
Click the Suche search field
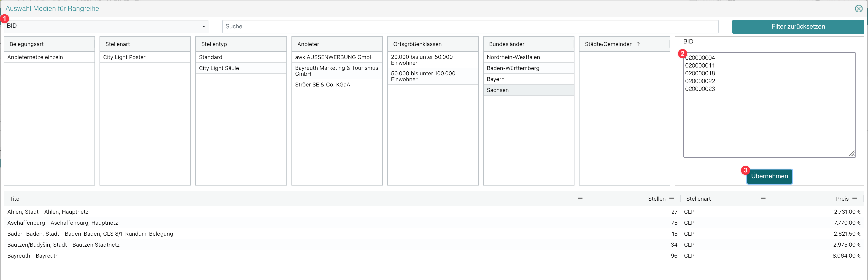pos(470,26)
